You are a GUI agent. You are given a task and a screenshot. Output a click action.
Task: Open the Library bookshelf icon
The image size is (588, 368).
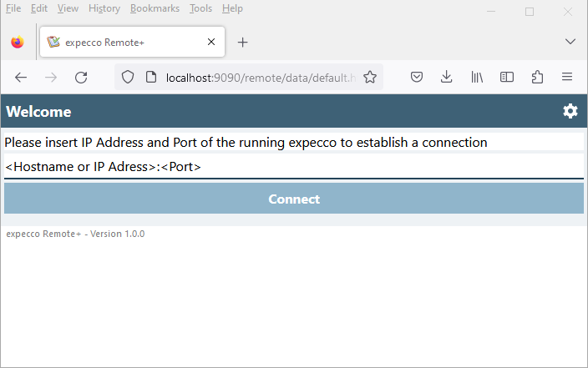(x=477, y=77)
